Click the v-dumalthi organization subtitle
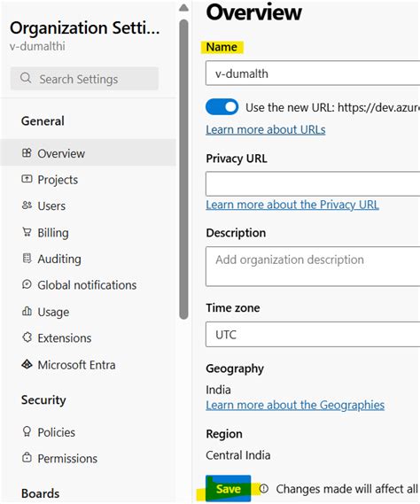420x504 pixels. click(x=37, y=46)
